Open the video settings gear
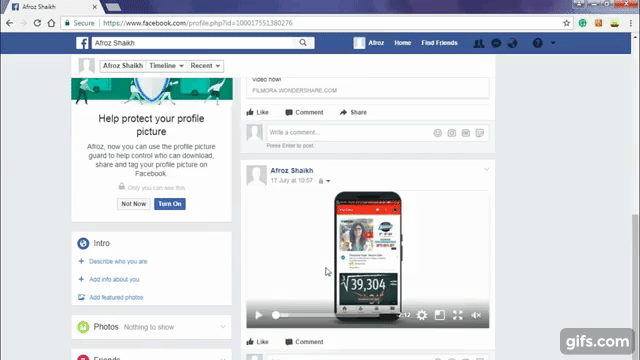The height and width of the screenshot is (360, 640). click(422, 315)
